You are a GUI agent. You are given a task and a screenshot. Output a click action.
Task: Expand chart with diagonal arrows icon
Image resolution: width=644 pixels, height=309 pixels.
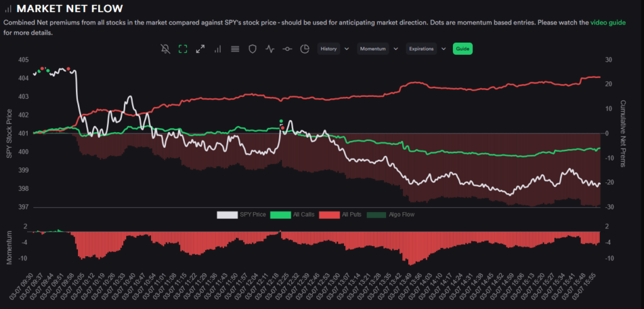pos(201,49)
